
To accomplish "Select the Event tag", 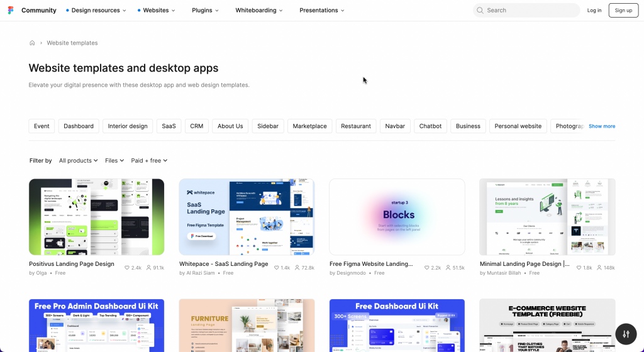I will pyautogui.click(x=42, y=126).
